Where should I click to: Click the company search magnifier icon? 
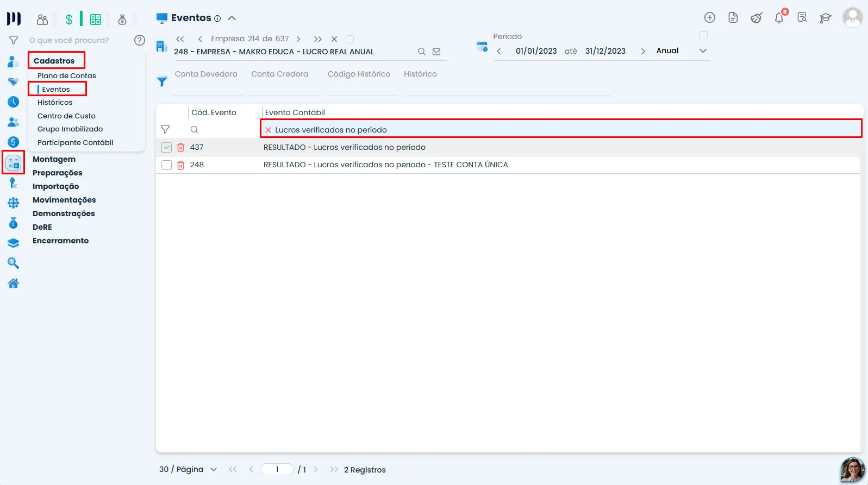(422, 52)
